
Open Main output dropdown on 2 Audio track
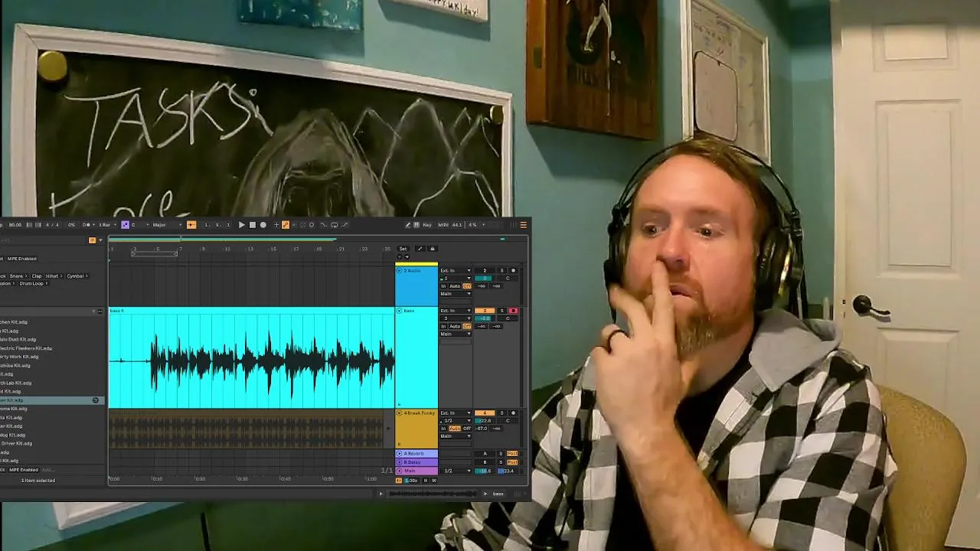(x=456, y=294)
